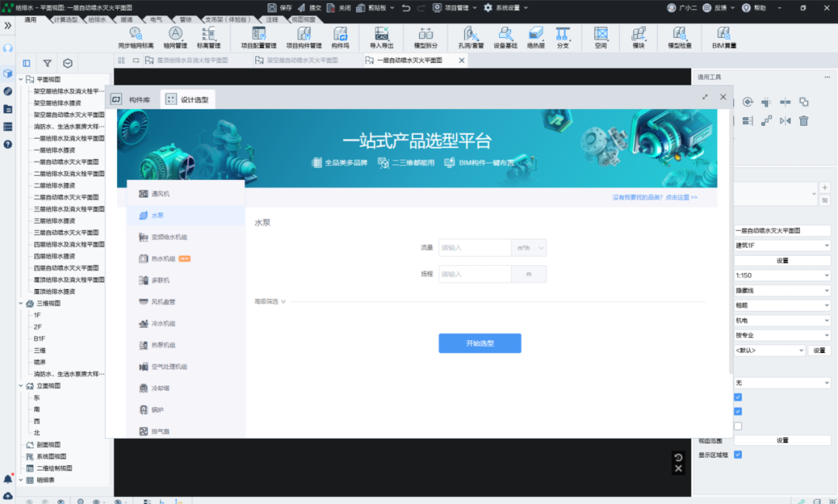This screenshot has height=504, width=838.
Task: Open the 系统设置 menu
Action: click(506, 8)
